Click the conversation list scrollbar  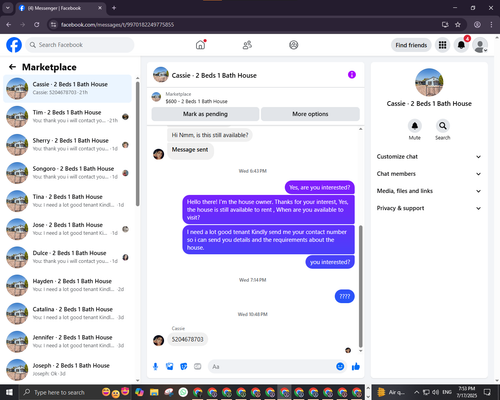coord(137,143)
